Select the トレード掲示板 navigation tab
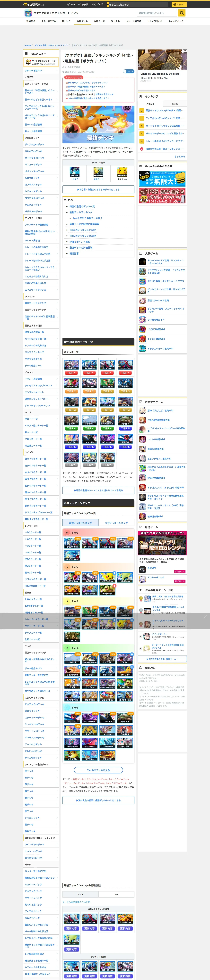 coord(133,21)
